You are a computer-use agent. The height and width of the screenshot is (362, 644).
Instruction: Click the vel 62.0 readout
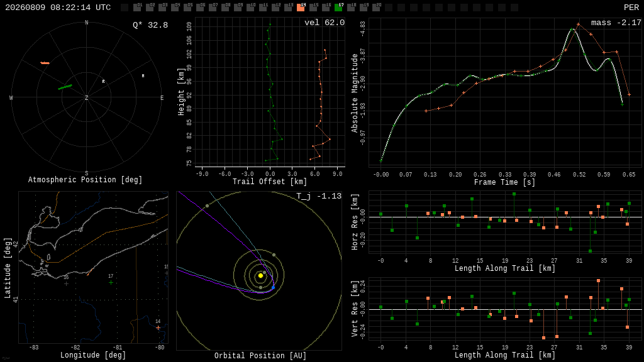(324, 23)
